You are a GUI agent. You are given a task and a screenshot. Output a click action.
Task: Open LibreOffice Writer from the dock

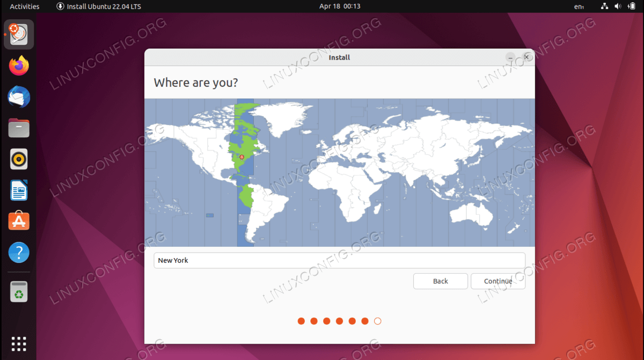click(x=19, y=190)
